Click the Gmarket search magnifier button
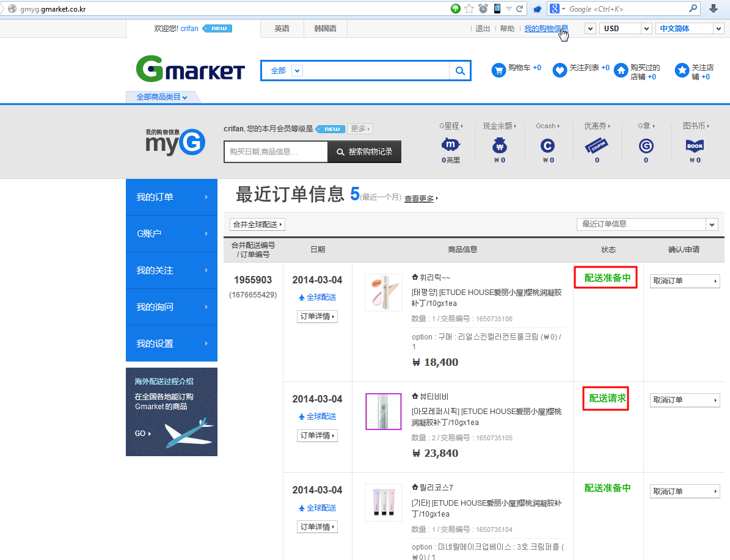This screenshot has height=560, width=730. (x=460, y=71)
